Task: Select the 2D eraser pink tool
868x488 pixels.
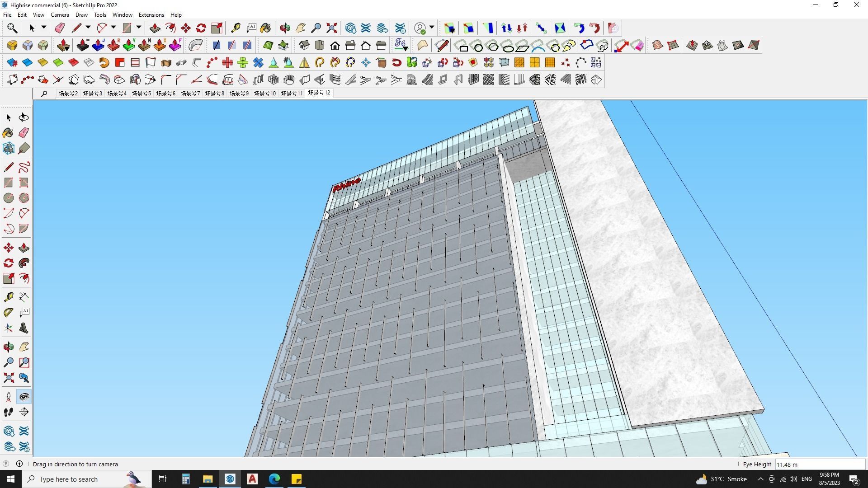Action: 637,45
